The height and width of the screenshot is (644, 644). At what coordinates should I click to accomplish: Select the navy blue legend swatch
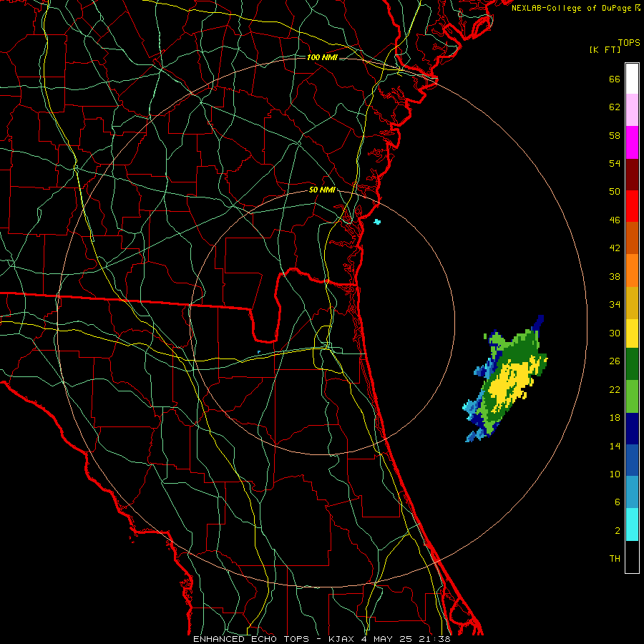tap(632, 429)
